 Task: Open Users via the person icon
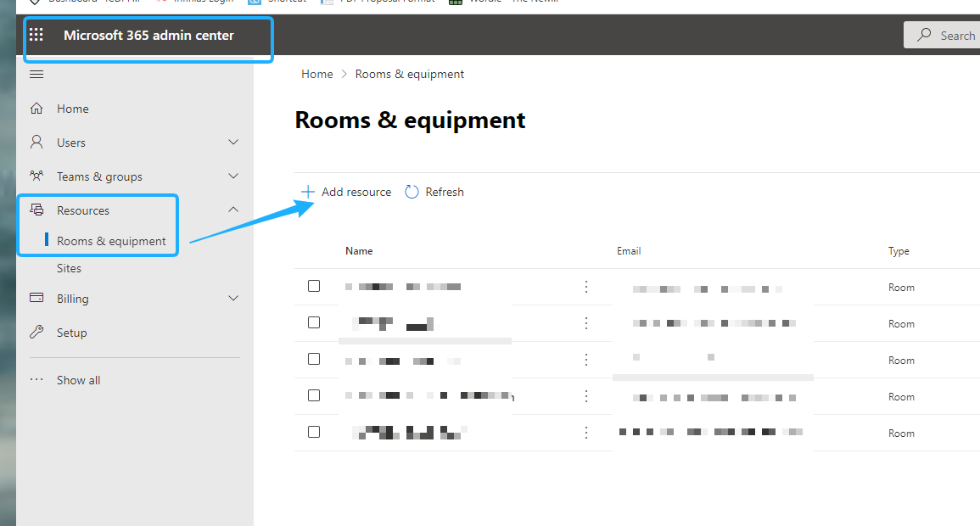coord(36,142)
